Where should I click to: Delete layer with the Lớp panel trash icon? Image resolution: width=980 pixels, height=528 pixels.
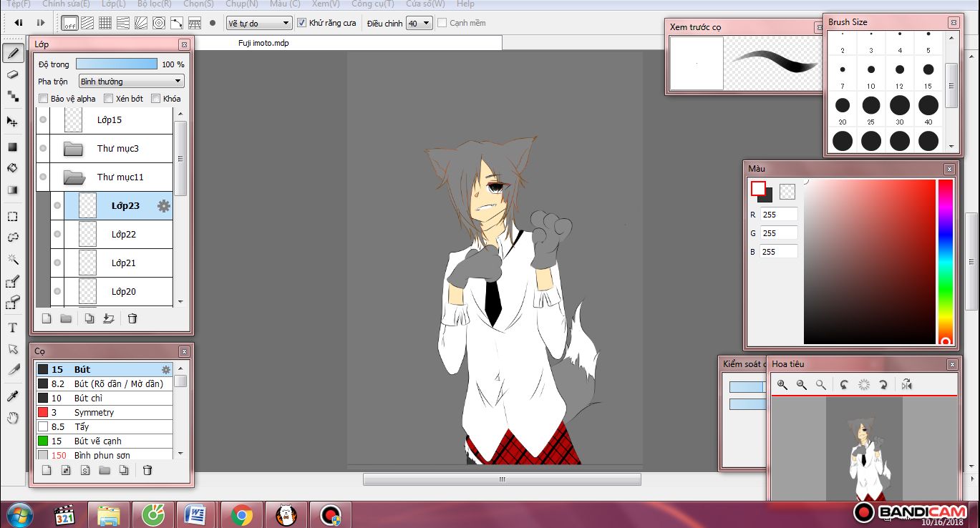tap(132, 319)
